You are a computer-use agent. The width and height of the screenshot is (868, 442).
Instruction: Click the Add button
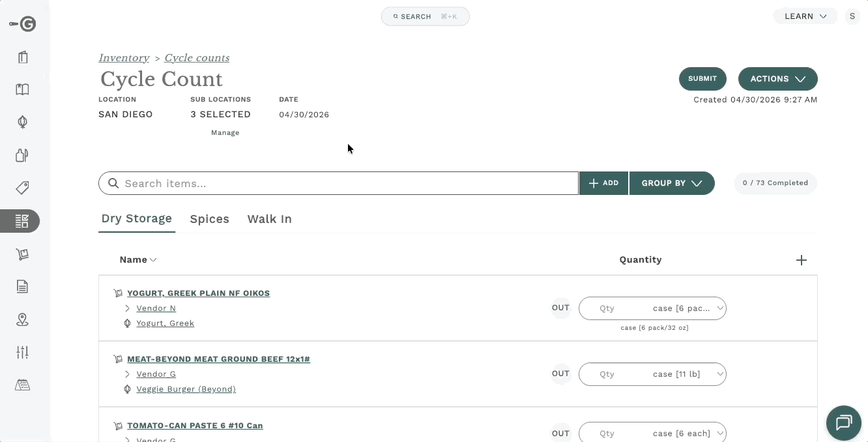tap(603, 183)
